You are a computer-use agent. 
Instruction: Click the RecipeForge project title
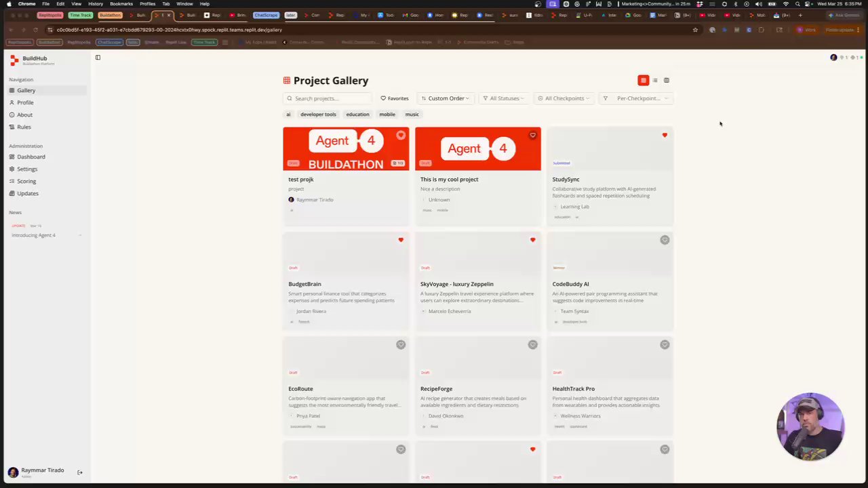(436, 389)
